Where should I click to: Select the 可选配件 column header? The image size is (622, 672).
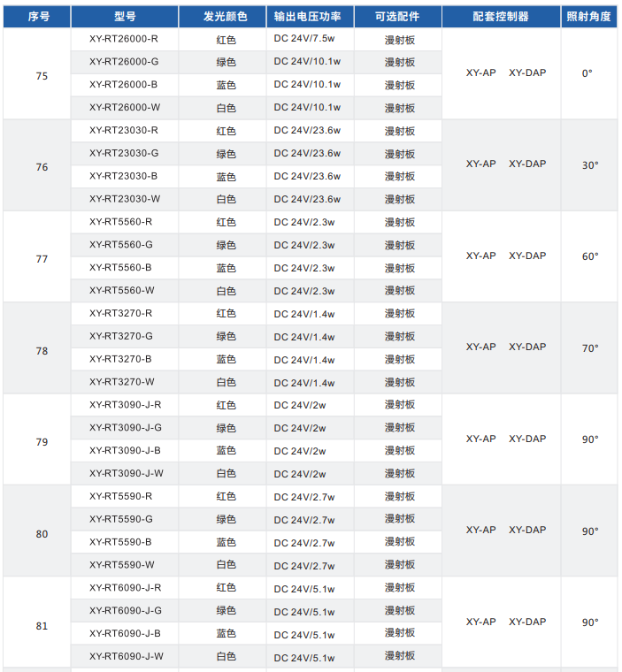(x=399, y=17)
